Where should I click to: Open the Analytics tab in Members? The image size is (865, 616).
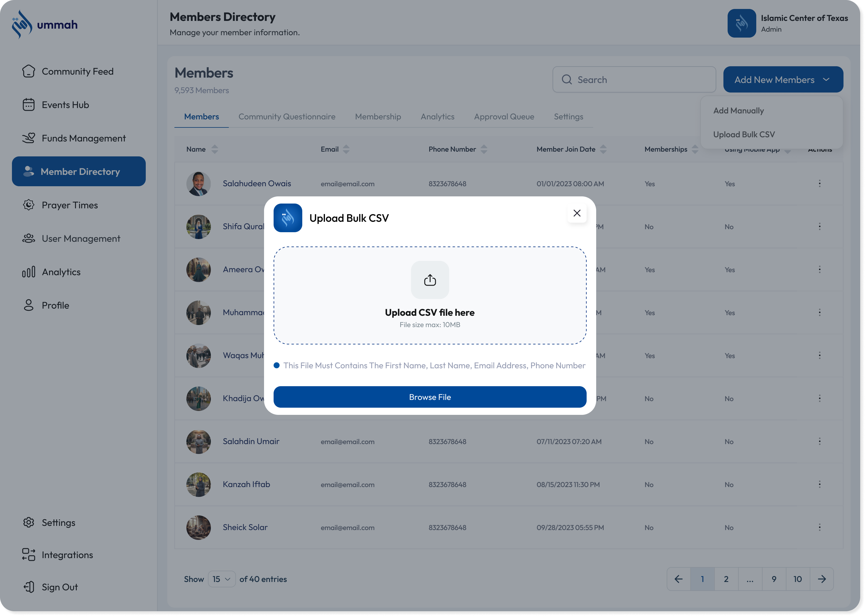pos(438,116)
